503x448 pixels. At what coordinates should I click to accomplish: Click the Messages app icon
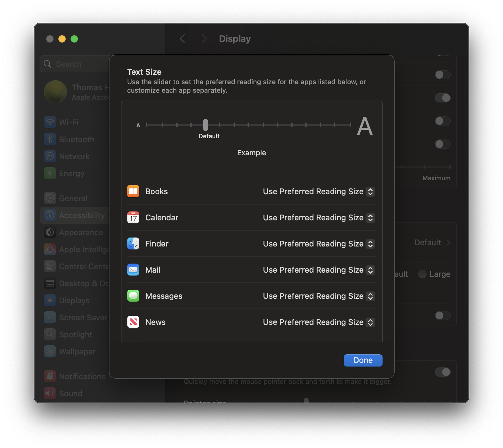pos(133,296)
